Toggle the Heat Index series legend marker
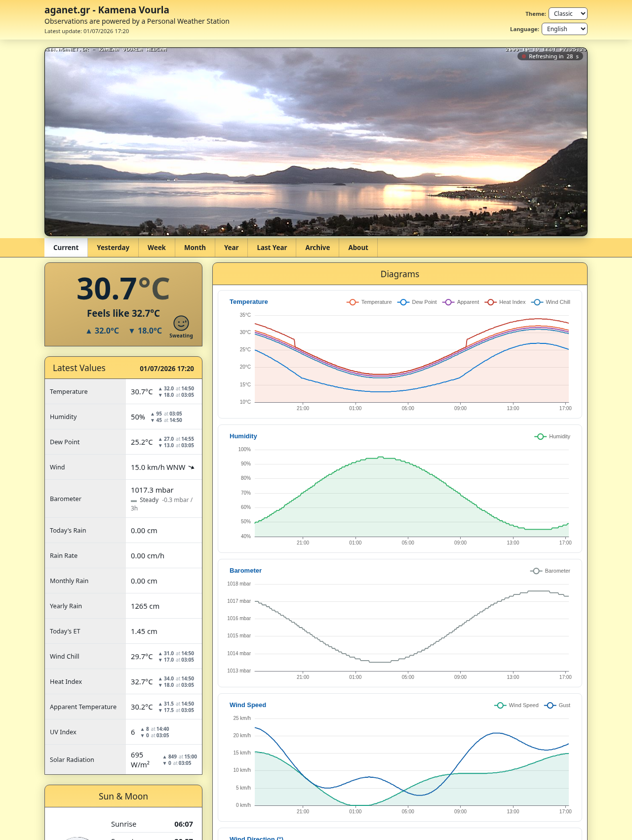This screenshot has width=632, height=840. click(490, 302)
